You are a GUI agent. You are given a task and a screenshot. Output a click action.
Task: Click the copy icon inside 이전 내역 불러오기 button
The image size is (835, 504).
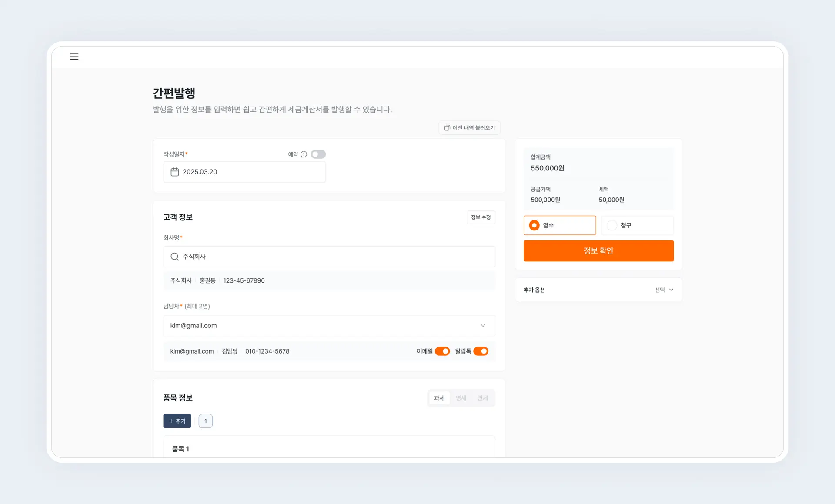[x=447, y=128]
